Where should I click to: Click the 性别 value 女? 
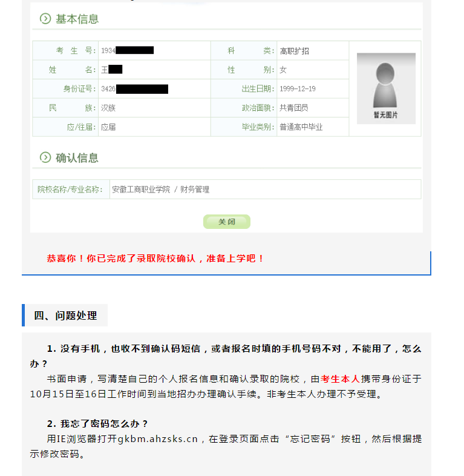[283, 70]
